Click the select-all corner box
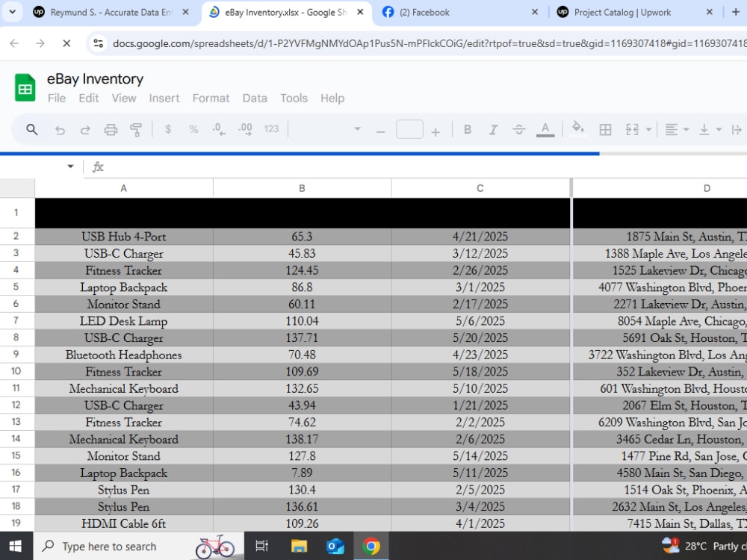The image size is (747, 560). click(17, 188)
